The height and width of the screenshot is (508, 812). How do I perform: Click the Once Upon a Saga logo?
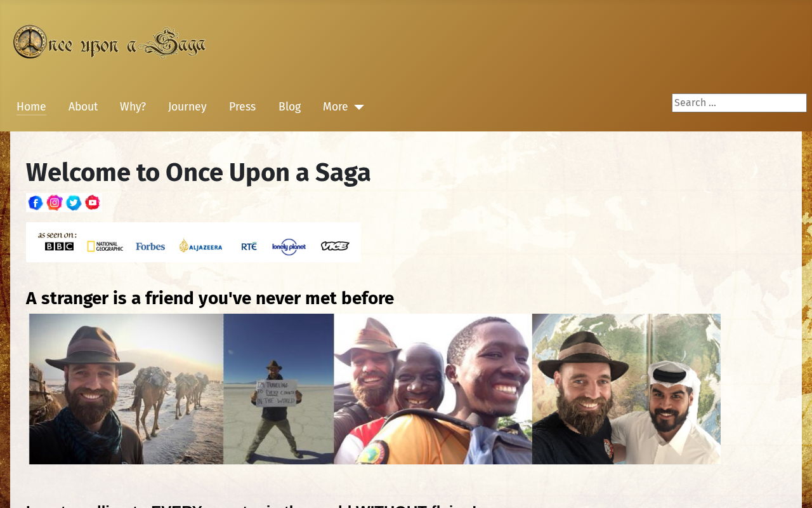[110, 43]
